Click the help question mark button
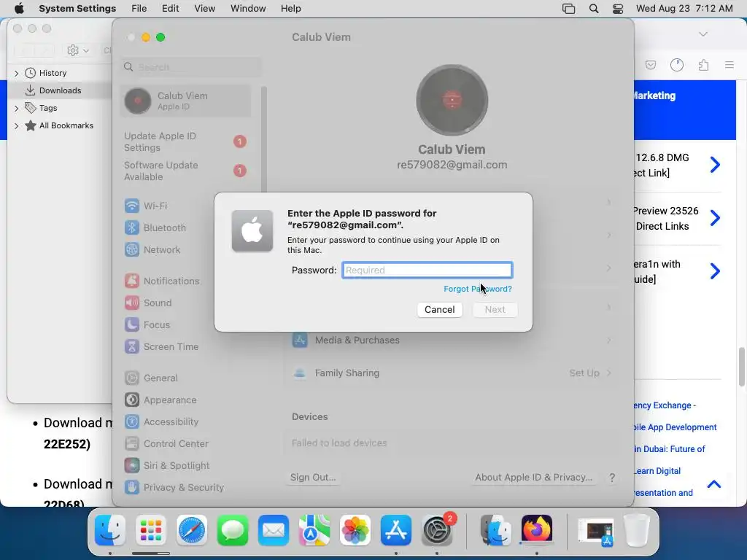 (x=612, y=478)
